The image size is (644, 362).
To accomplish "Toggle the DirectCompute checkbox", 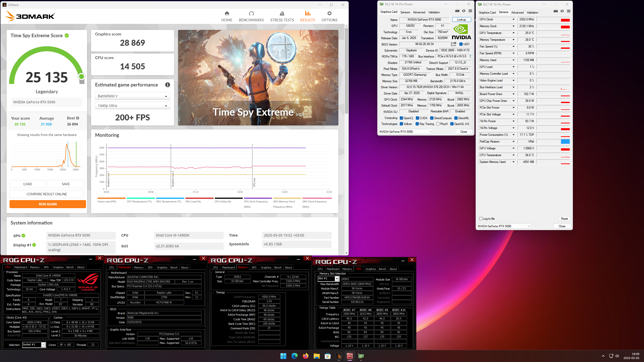I will click(x=432, y=118).
